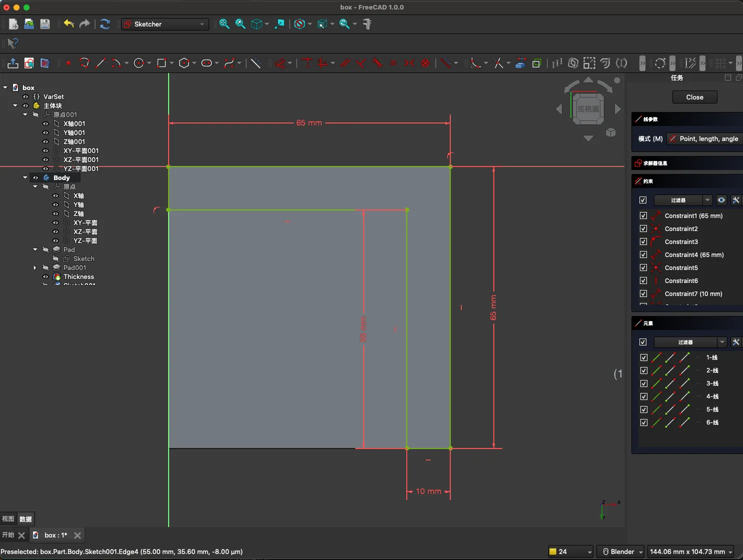Open the Sketcher workbench dropdown
Screen dimensions: 743x560
(165, 24)
